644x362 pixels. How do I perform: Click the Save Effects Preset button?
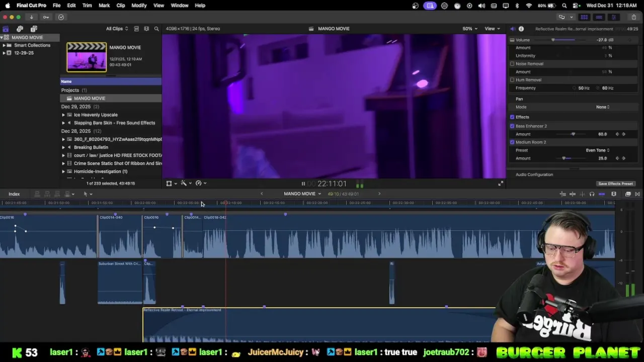(615, 184)
